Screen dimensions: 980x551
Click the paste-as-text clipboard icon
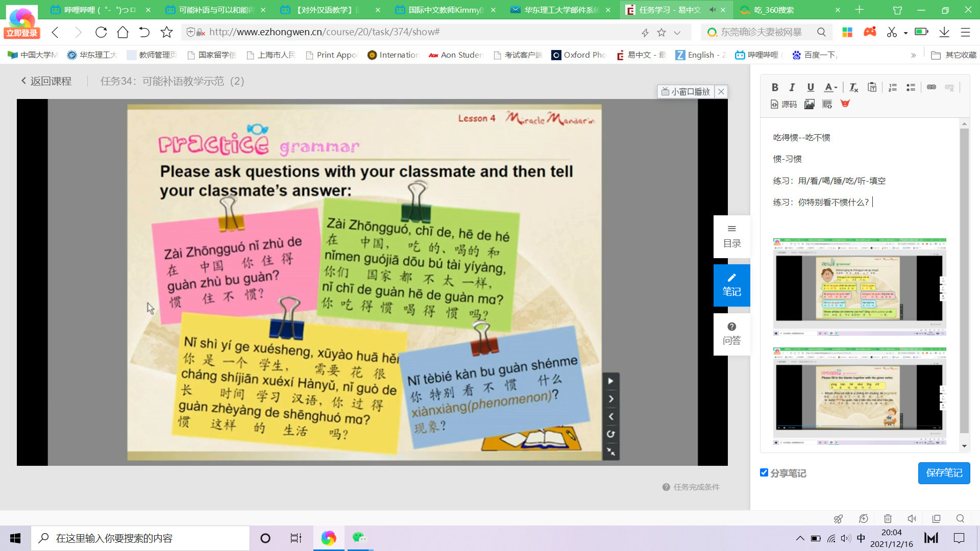pos(872,87)
